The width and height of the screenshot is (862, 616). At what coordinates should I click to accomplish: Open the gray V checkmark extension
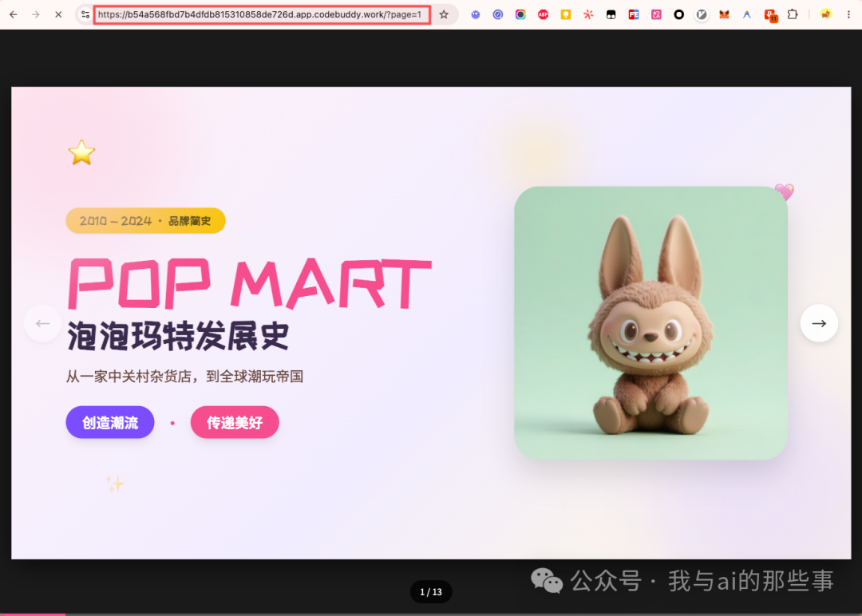point(702,15)
